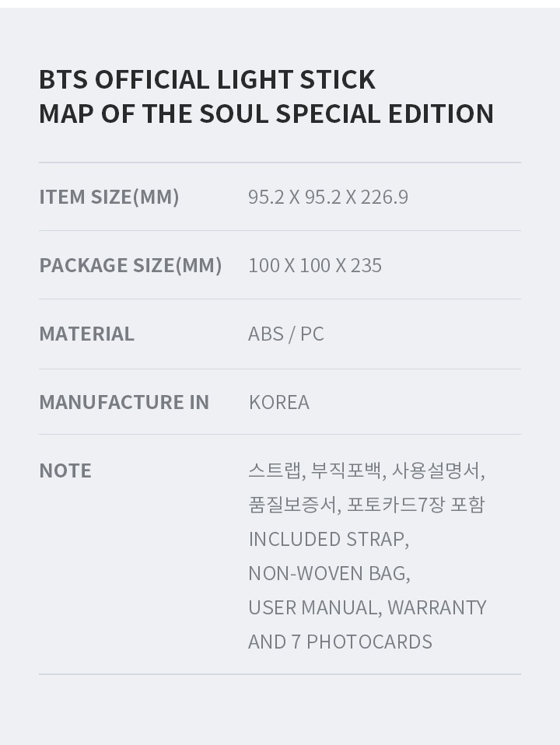Screen dimensions: 560x745
Task: Click the "BTS OFFICIAL LIGHT STICK" heading
Action: tap(207, 79)
